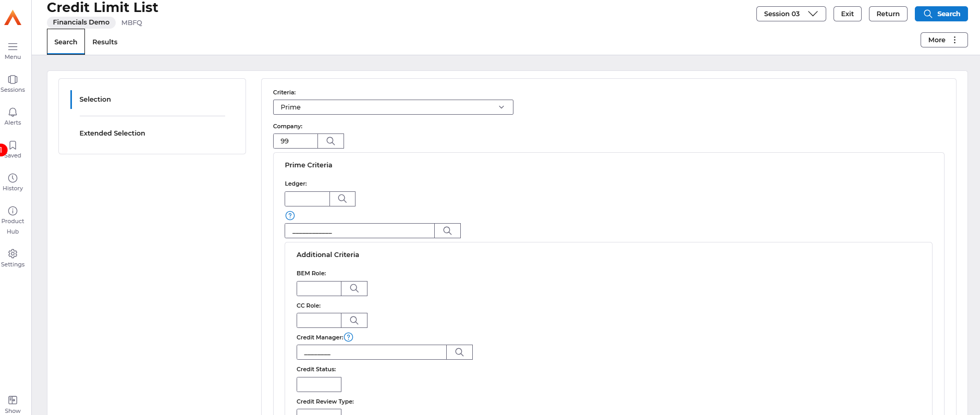This screenshot has width=980, height=415.
Task: Click the wide input below Ledger help icon
Action: click(360, 230)
